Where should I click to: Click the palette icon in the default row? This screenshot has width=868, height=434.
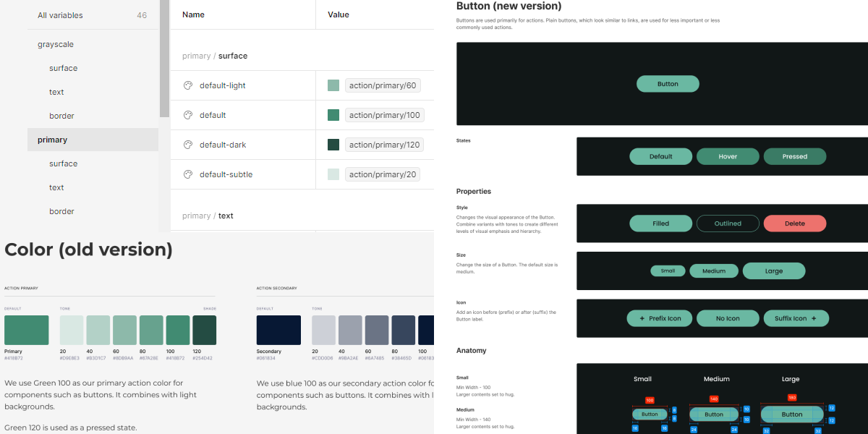click(188, 115)
